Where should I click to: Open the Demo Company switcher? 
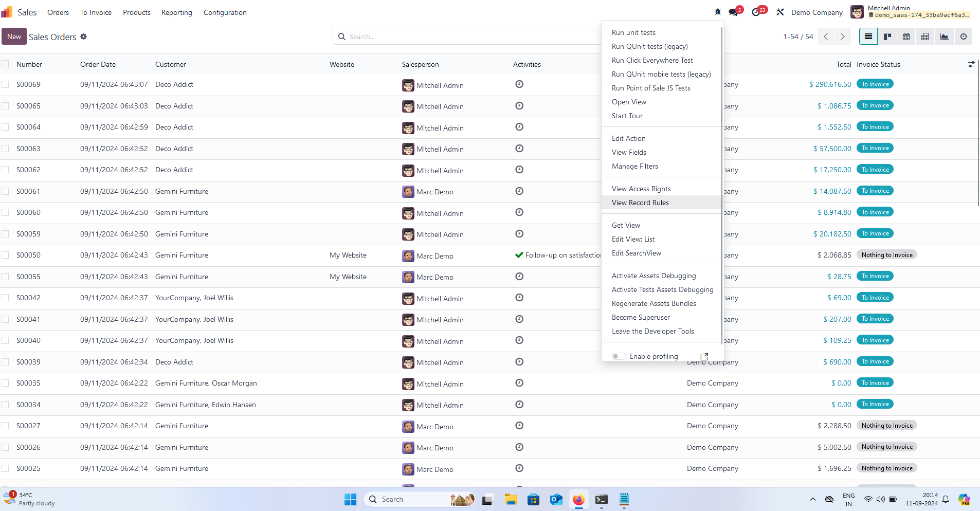(816, 12)
